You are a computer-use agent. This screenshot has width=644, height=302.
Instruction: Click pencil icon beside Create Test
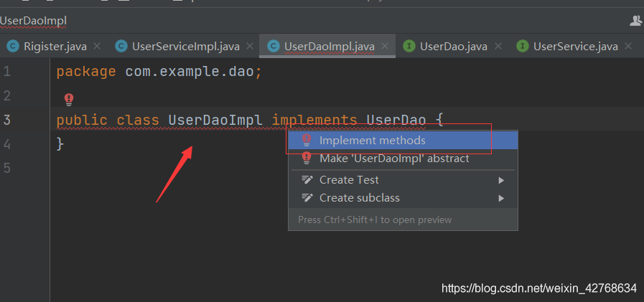point(307,180)
